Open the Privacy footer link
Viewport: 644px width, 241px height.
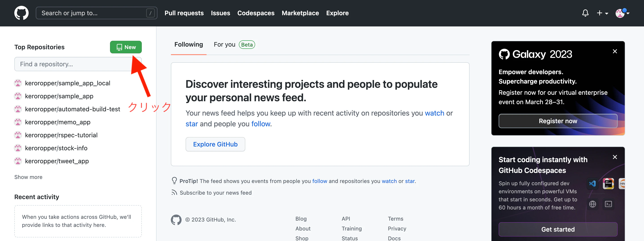[x=397, y=228]
